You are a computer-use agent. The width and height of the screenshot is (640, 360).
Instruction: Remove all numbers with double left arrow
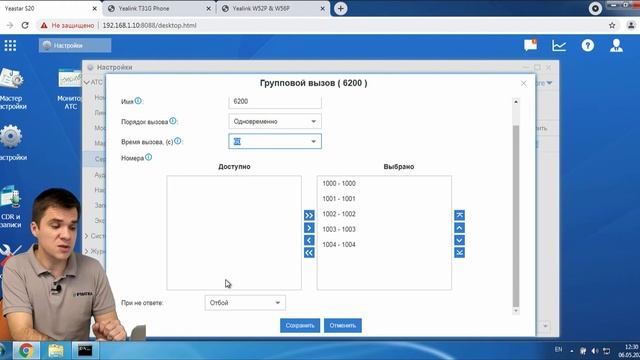coord(309,253)
